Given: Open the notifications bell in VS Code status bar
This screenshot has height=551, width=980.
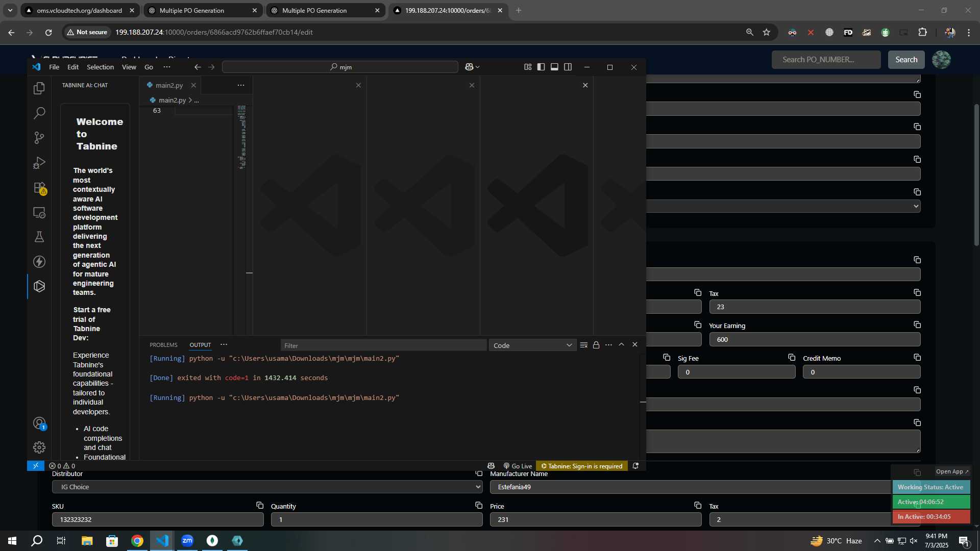Looking at the screenshot, I should 635,466.
